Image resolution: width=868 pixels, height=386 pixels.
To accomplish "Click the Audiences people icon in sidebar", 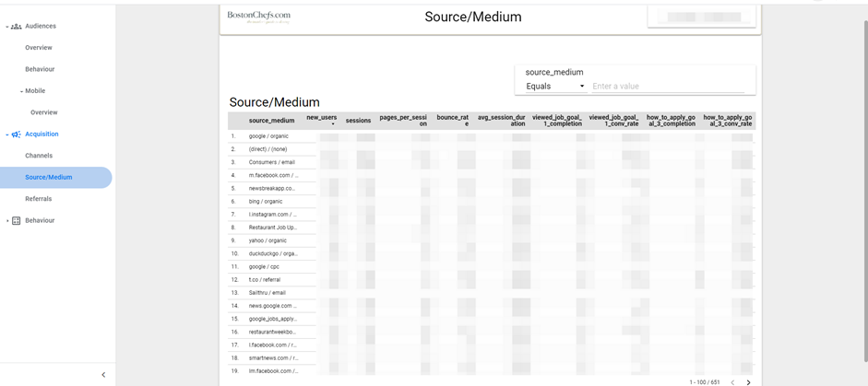I will (17, 26).
